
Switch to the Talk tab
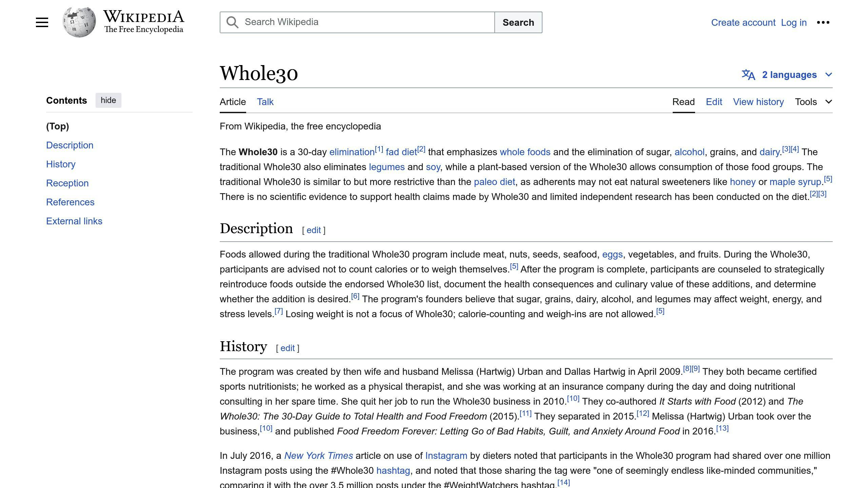[x=265, y=102]
